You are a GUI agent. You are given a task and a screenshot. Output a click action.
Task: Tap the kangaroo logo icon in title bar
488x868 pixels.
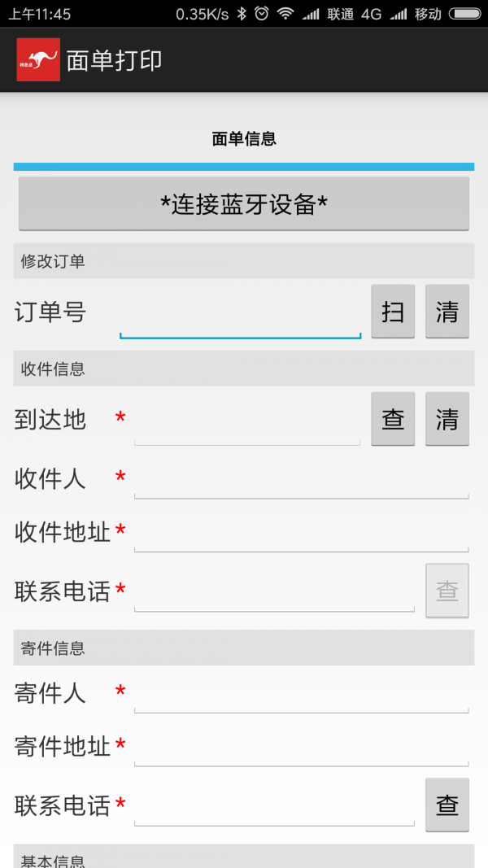tap(37, 60)
